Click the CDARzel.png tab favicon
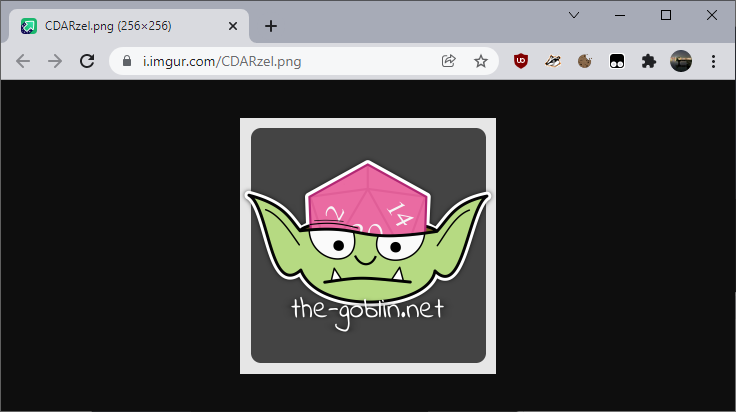The height and width of the screenshot is (412, 736). [29, 26]
